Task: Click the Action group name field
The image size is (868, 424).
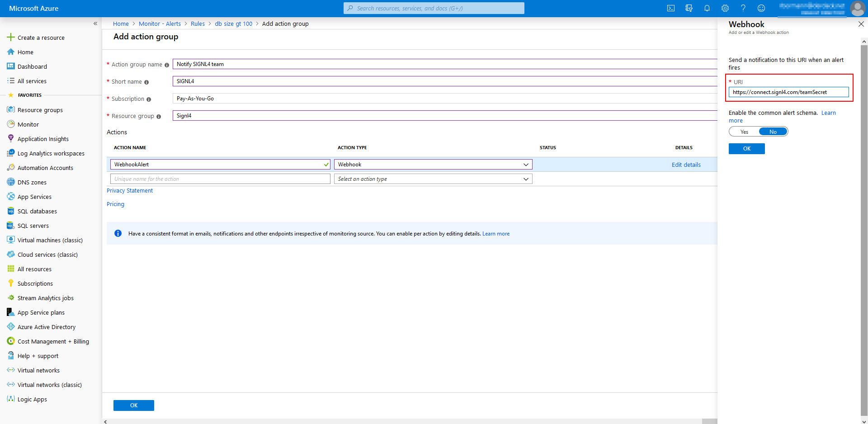Action: [x=445, y=64]
